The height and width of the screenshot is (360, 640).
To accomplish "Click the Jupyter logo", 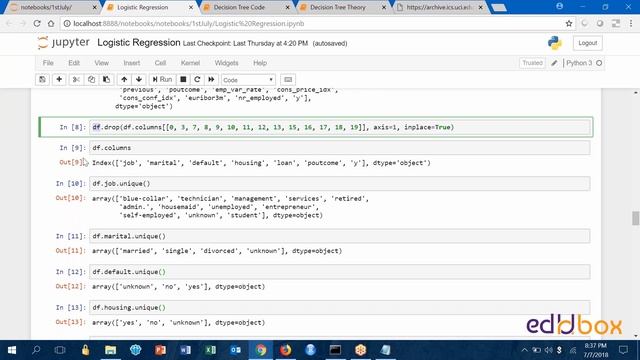I will [63, 42].
